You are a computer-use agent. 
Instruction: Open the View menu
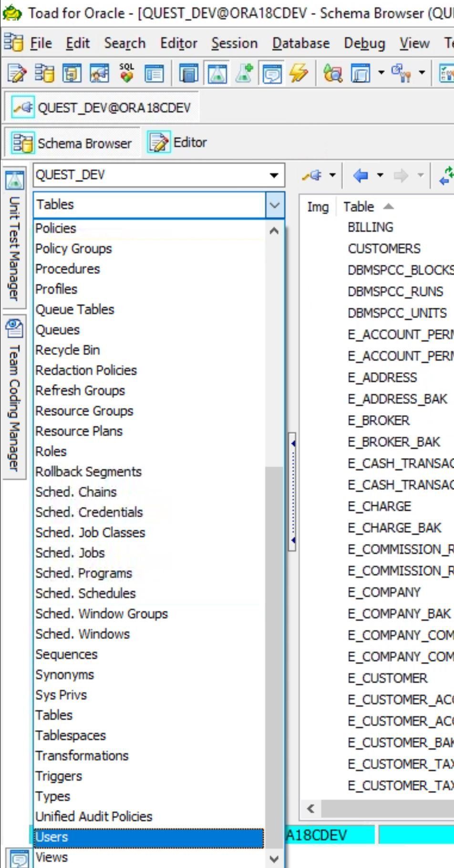click(x=414, y=43)
